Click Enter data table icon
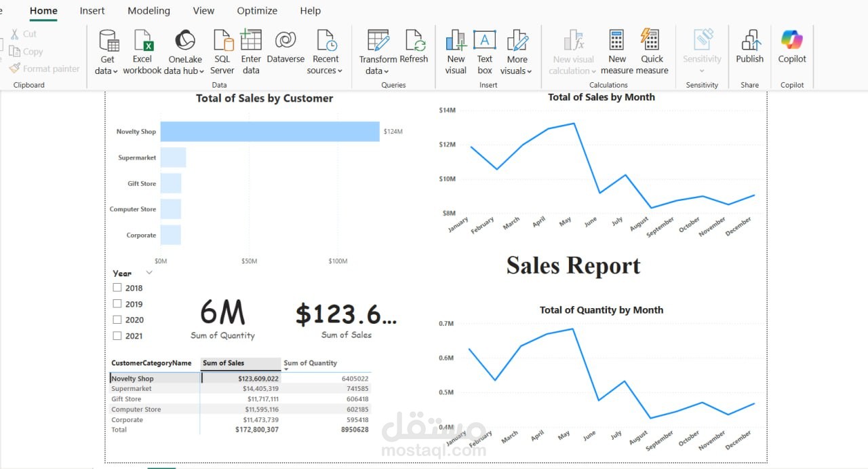This screenshot has height=469, width=868. [251, 40]
